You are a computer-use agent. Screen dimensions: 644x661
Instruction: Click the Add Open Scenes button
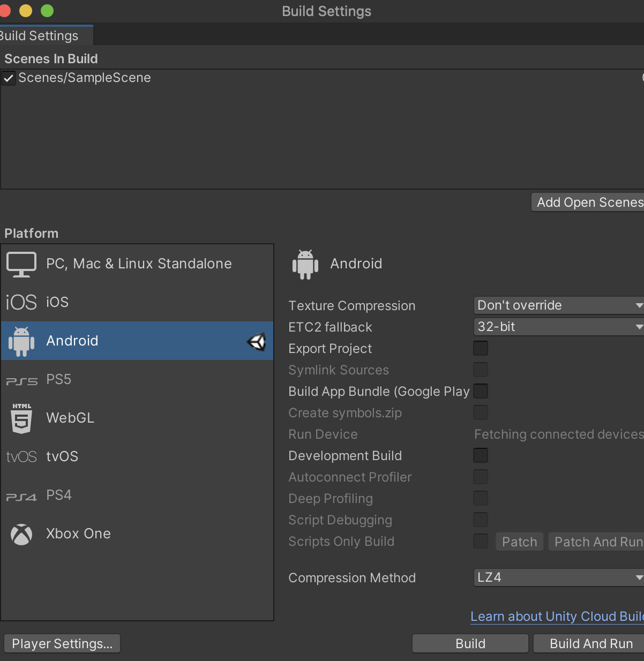pos(588,202)
